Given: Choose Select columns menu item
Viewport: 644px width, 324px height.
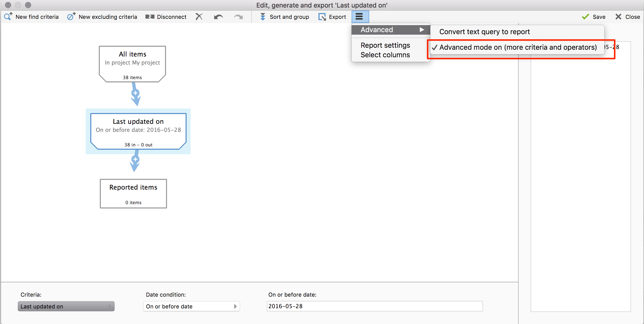Looking at the screenshot, I should click(x=385, y=55).
